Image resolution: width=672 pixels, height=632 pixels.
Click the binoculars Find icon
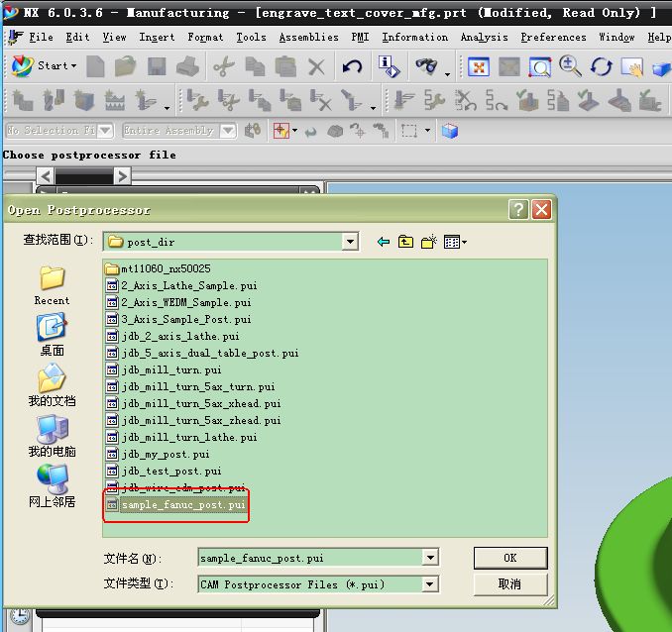(426, 66)
